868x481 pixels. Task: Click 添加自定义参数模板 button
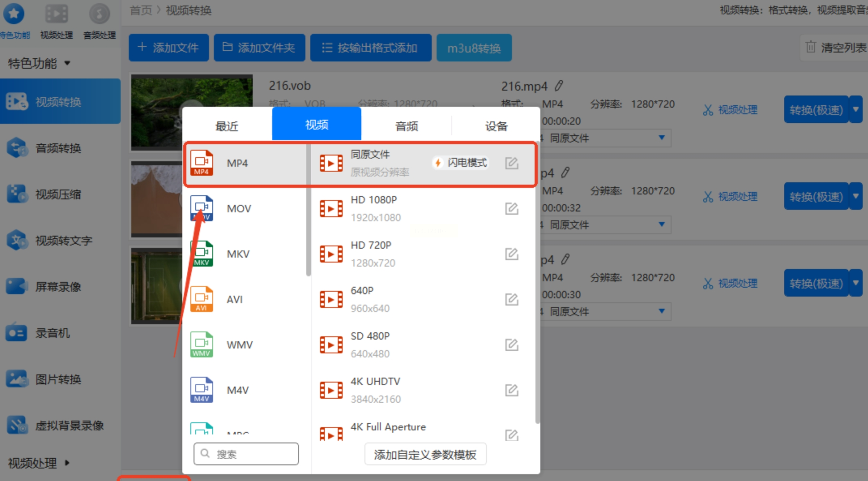[425, 455]
